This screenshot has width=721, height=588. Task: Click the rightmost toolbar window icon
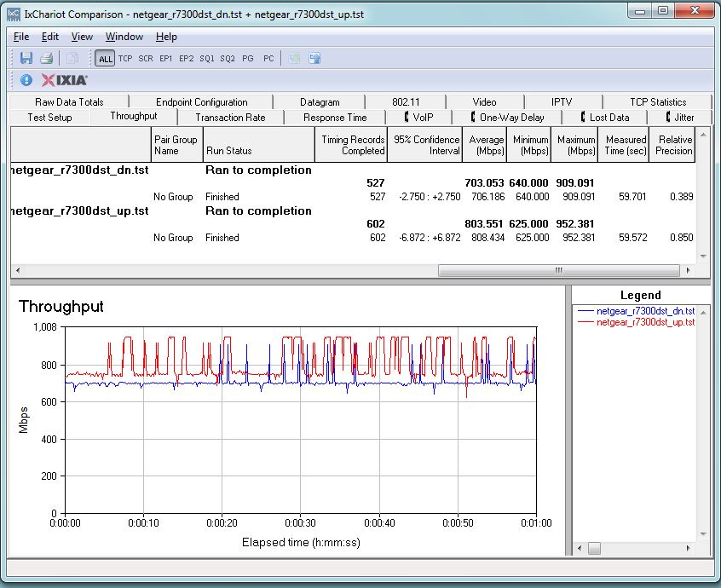[314, 59]
